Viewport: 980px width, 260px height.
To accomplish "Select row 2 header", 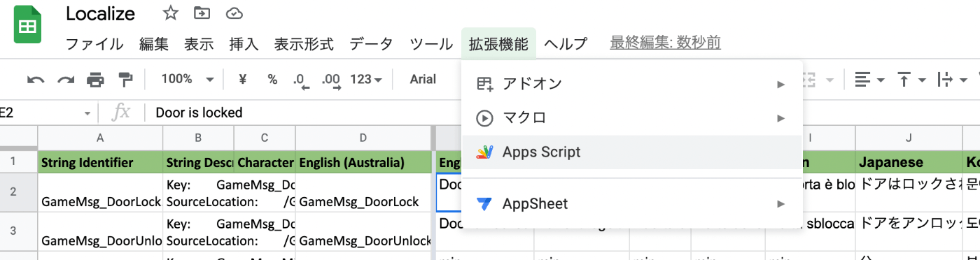I will [x=18, y=192].
